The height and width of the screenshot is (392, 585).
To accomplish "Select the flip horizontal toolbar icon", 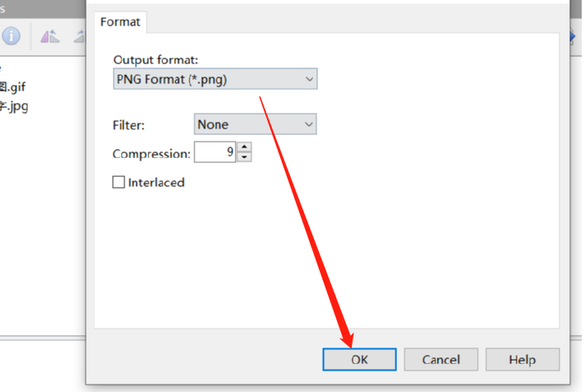I will click(x=50, y=36).
